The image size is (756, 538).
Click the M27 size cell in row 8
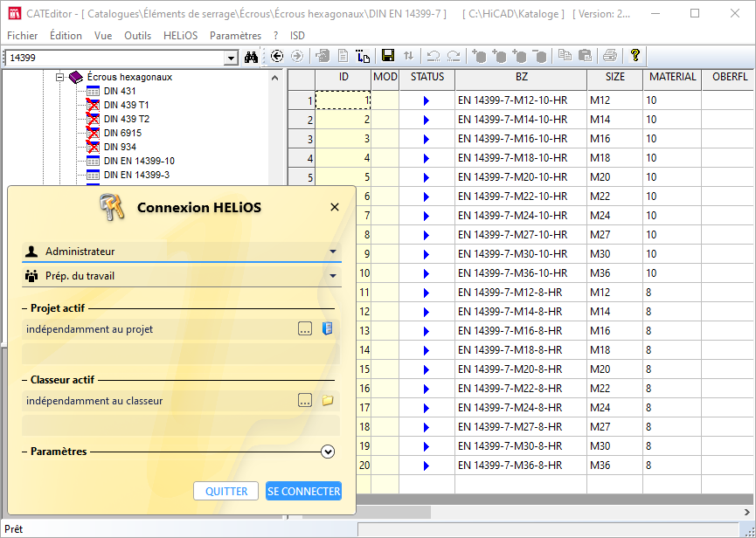pos(614,235)
